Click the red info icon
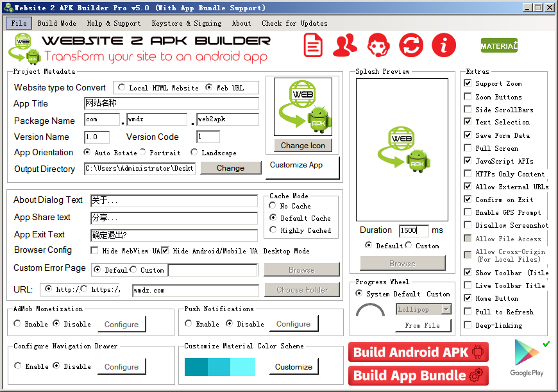The height and width of the screenshot is (392, 558). click(444, 45)
